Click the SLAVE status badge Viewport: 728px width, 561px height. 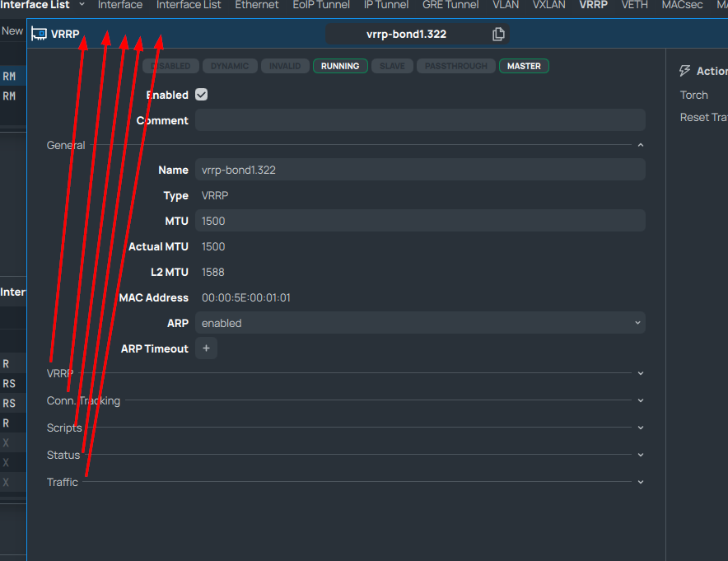point(392,66)
